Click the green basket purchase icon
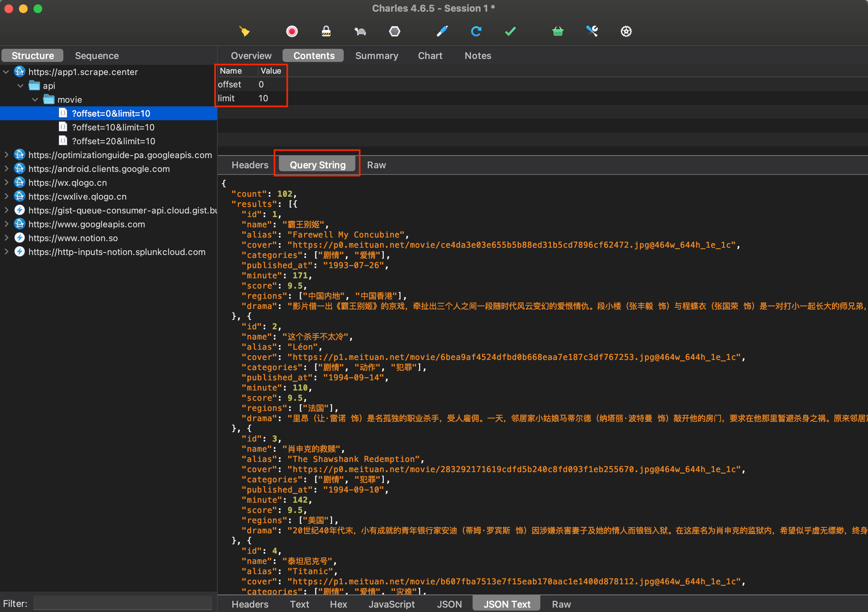The width and height of the screenshot is (868, 612). [558, 31]
